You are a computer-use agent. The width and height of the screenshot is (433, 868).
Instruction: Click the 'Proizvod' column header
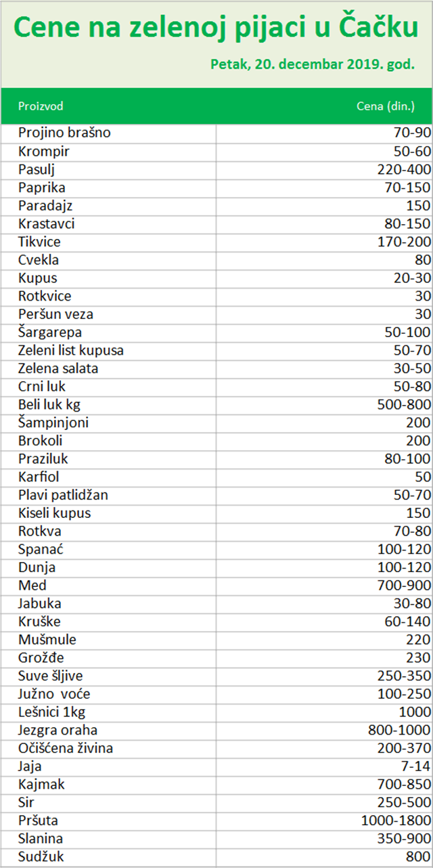(41, 106)
